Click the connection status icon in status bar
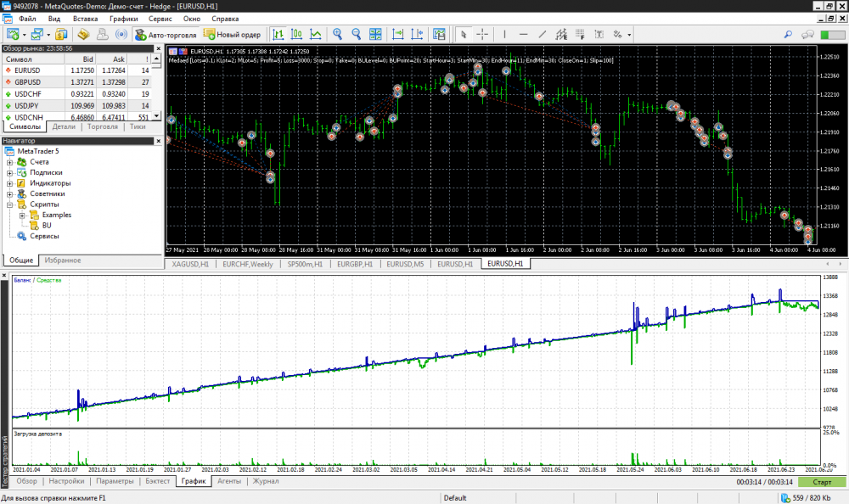849x504 pixels. pos(785,498)
